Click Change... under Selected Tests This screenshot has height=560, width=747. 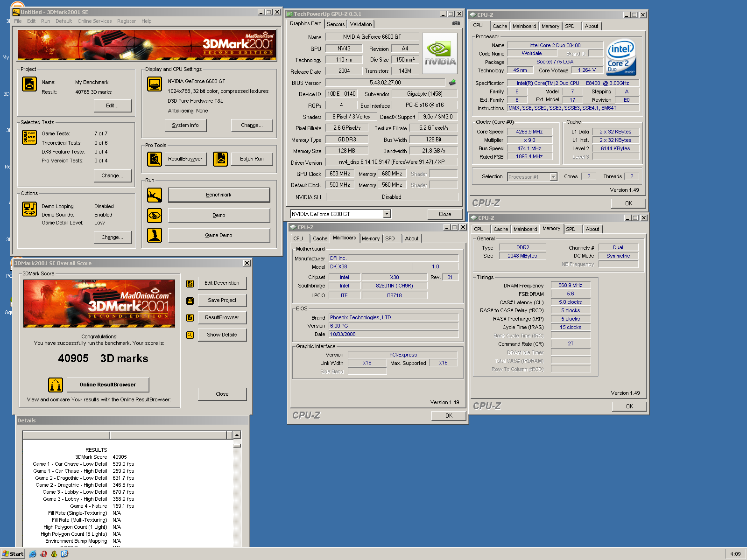click(x=112, y=175)
